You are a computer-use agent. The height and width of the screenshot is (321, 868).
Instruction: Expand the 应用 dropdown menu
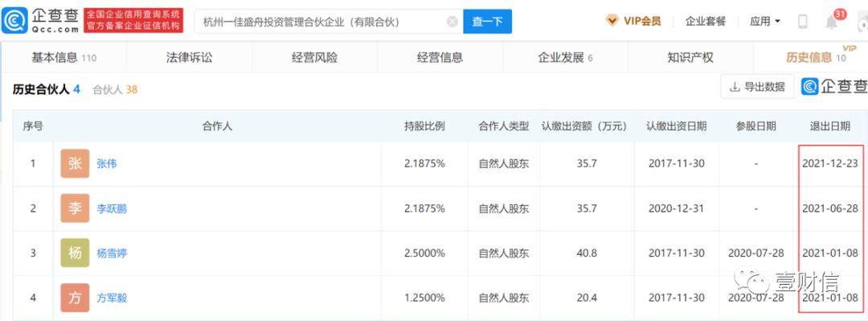765,22
